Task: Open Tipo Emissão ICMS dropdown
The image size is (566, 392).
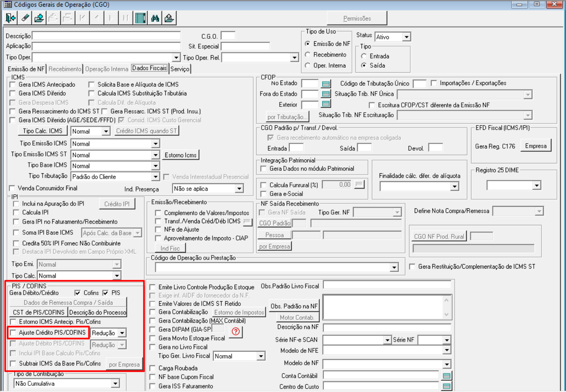Action: pyautogui.click(x=155, y=144)
